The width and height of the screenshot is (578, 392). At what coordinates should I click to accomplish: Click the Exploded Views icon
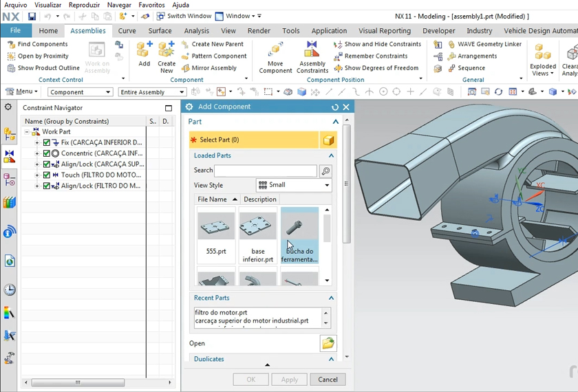543,52
